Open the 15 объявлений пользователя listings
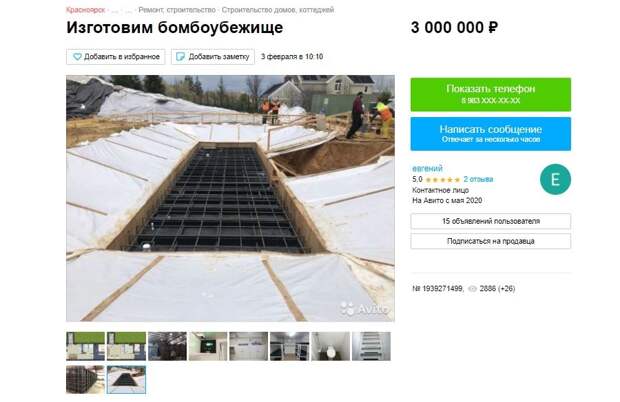The width and height of the screenshot is (620, 402). 490,221
